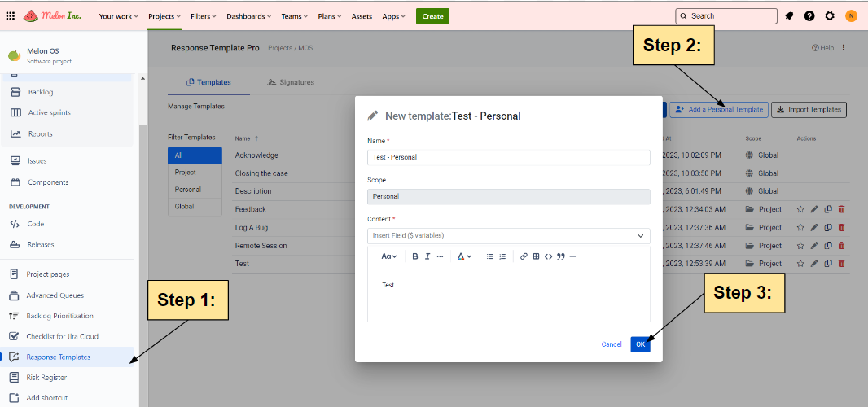
Task: Click the code snippet icon
Action: 548,256
